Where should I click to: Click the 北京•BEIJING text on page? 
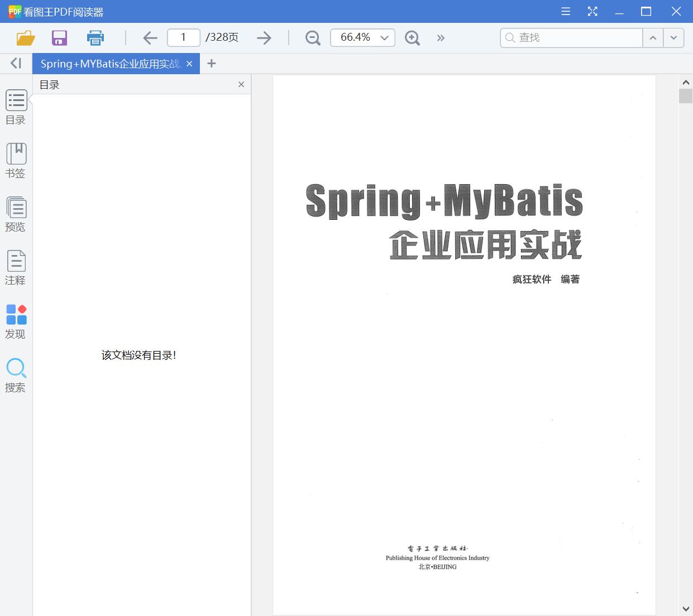point(437,567)
